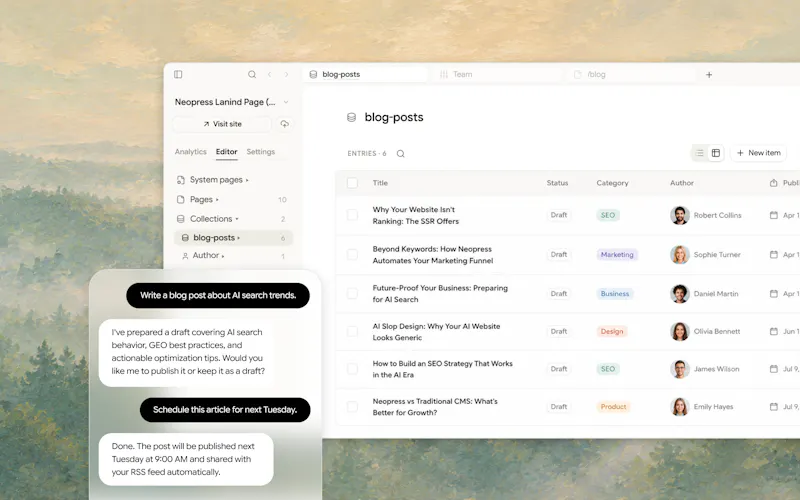Click the Author person icon in sidebar
The image size is (800, 500).
tap(185, 256)
